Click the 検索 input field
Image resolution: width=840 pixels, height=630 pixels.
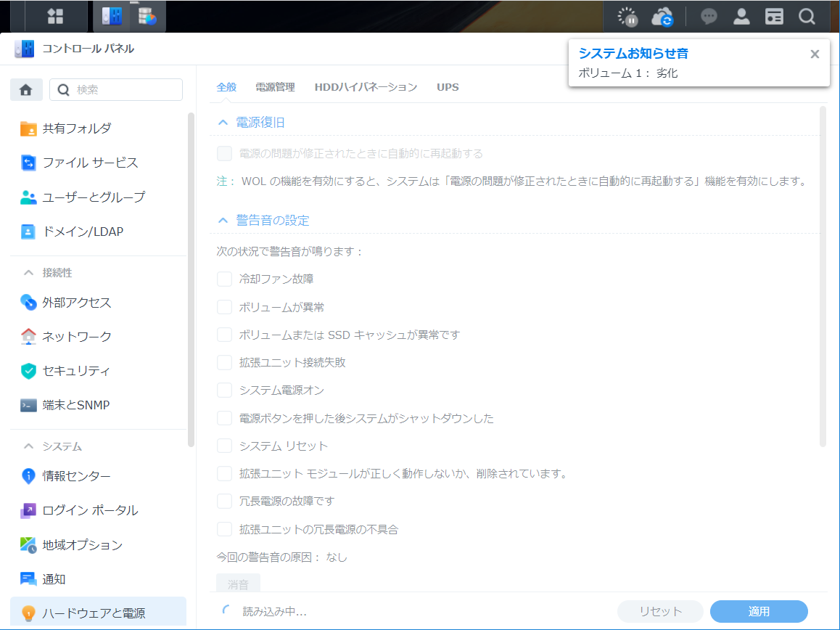pyautogui.click(x=116, y=89)
